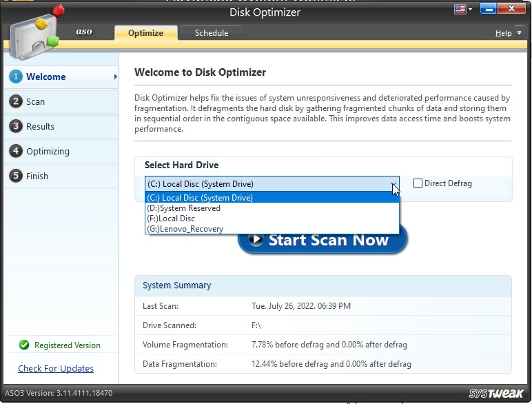The width and height of the screenshot is (532, 404).
Task: Click the step 3 Results number icon
Action: [16, 126]
